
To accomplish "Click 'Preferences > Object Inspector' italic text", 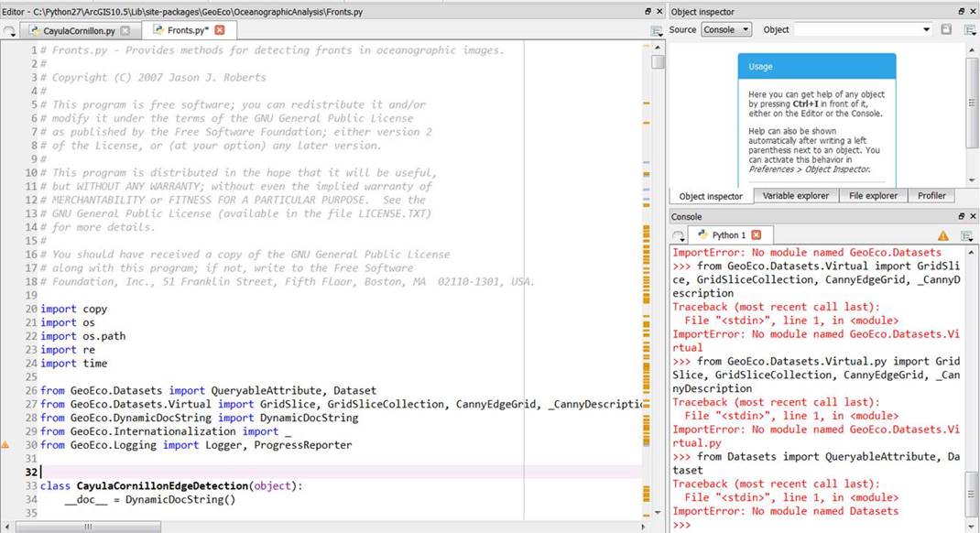I will tap(809, 169).
